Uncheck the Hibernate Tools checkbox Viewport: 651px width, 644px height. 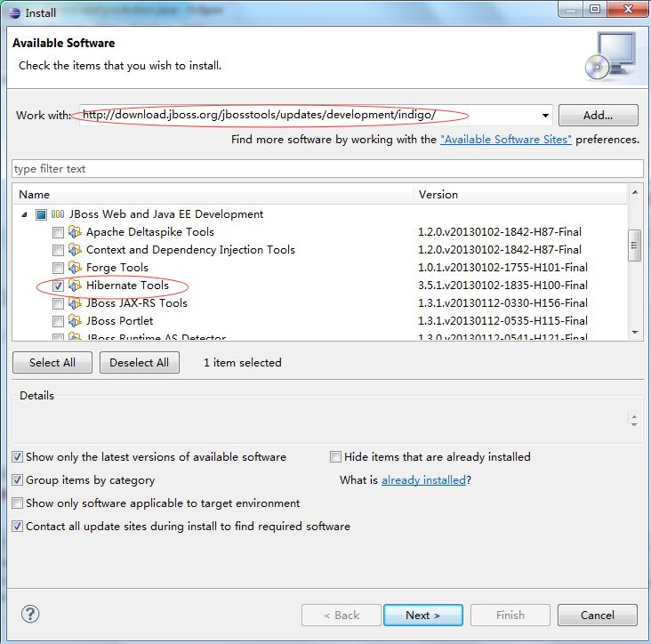pos(58,286)
